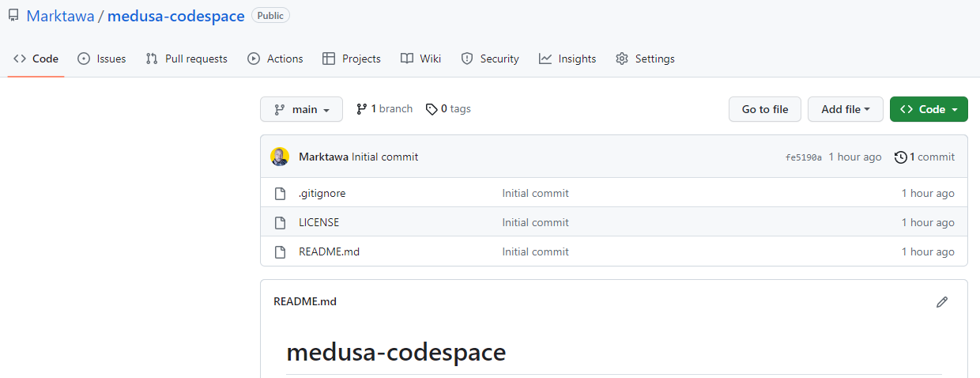Open the Initial commit message in commit bar
Image resolution: width=980 pixels, height=378 pixels.
(385, 157)
